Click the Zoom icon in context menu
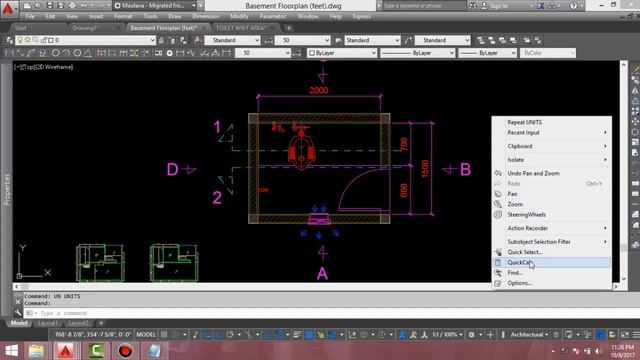 click(x=498, y=204)
